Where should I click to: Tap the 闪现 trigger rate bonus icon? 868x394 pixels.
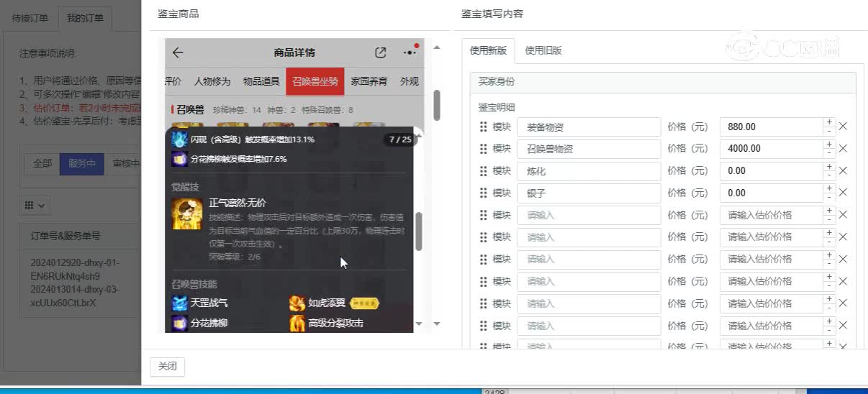point(179,139)
